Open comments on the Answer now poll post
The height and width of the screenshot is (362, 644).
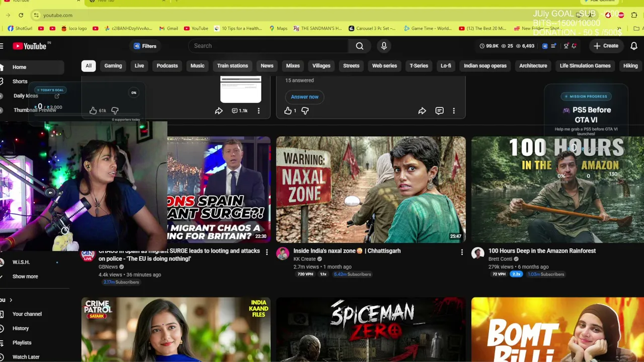(x=439, y=111)
